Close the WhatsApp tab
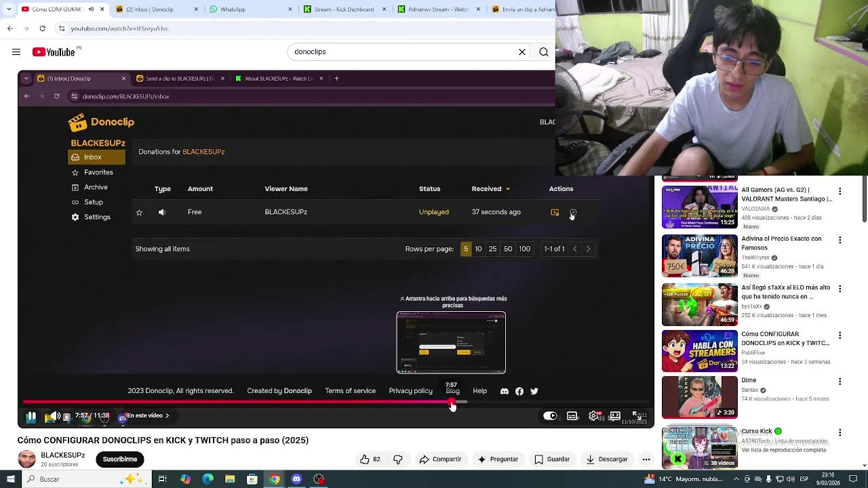Viewport: 868px width, 488px height. [290, 9]
